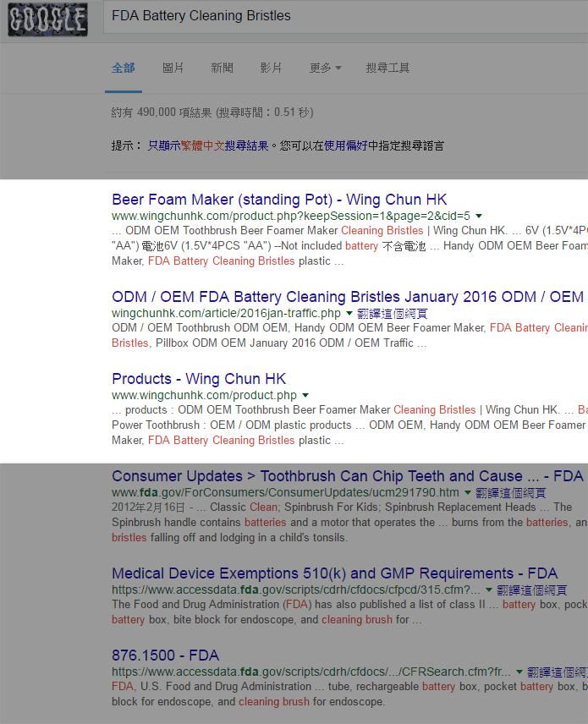
Task: Open Consumer Updates Toothbrush Can Chip Teeth result
Action: pyautogui.click(x=348, y=476)
